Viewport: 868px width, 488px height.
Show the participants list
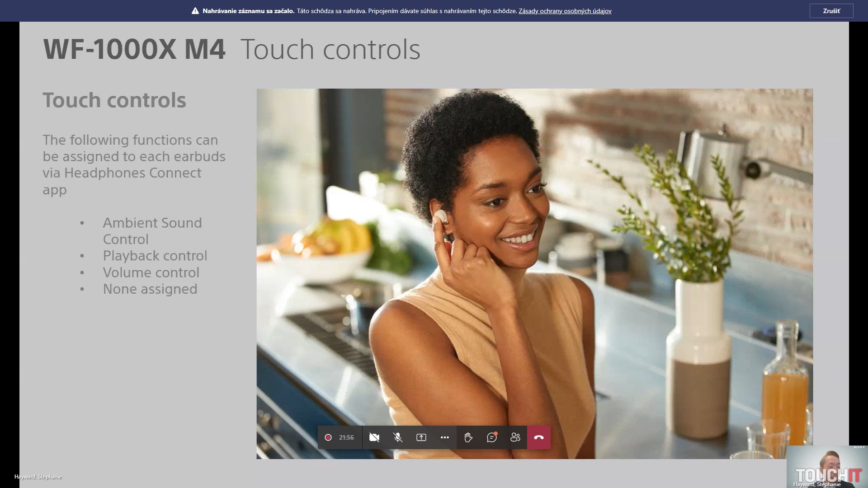point(515,437)
